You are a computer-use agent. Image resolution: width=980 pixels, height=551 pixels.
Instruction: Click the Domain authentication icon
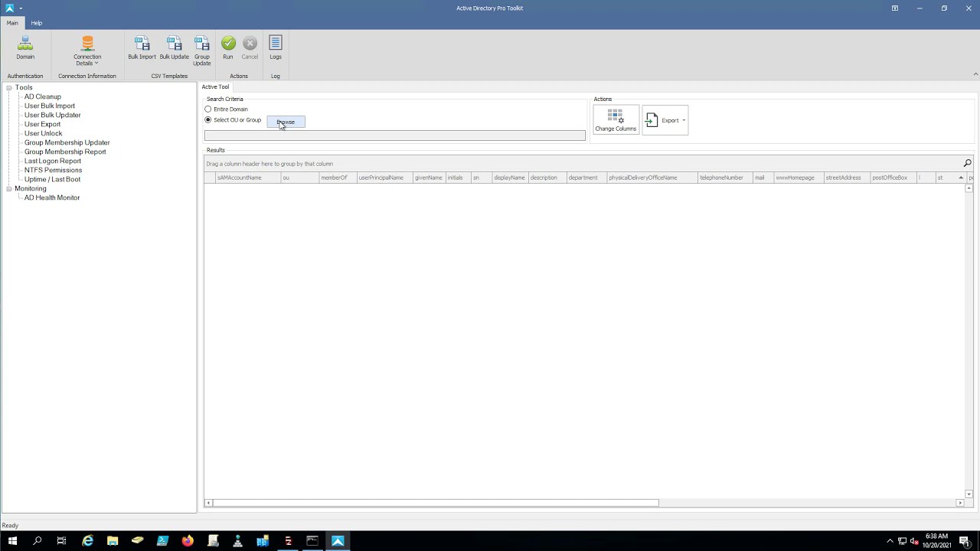[25, 47]
